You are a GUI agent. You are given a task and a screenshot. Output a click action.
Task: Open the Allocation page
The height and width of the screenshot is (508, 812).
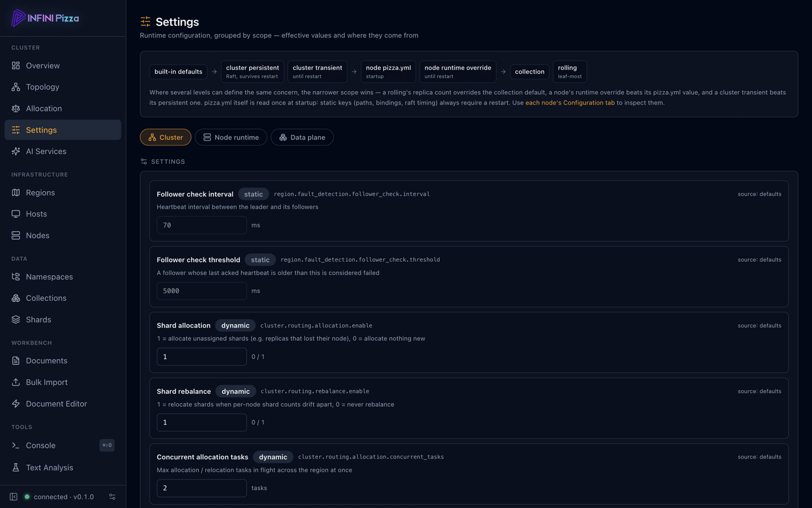[63, 108]
